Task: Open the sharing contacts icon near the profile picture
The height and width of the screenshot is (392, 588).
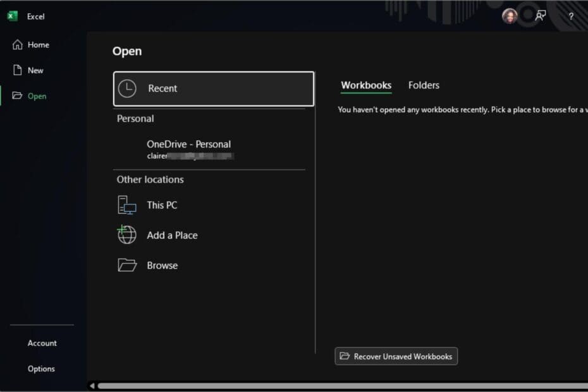Action: point(539,16)
